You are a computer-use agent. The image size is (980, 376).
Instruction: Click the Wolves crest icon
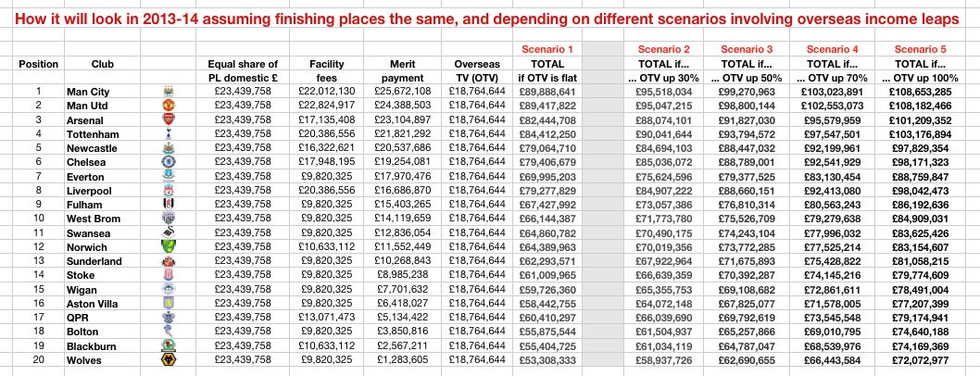click(x=168, y=360)
